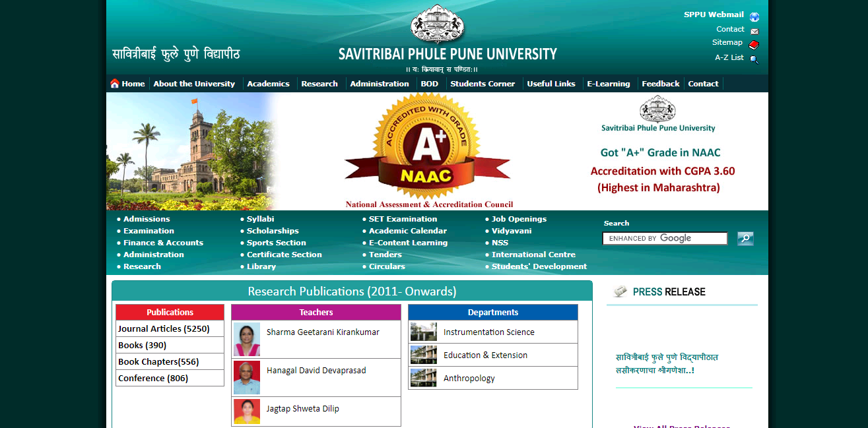Open the Students Corner menu
Screen dimensions: 868x428
483,84
